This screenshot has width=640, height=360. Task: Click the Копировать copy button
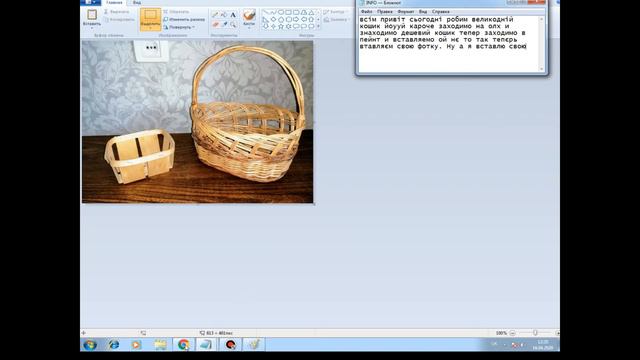click(x=119, y=19)
